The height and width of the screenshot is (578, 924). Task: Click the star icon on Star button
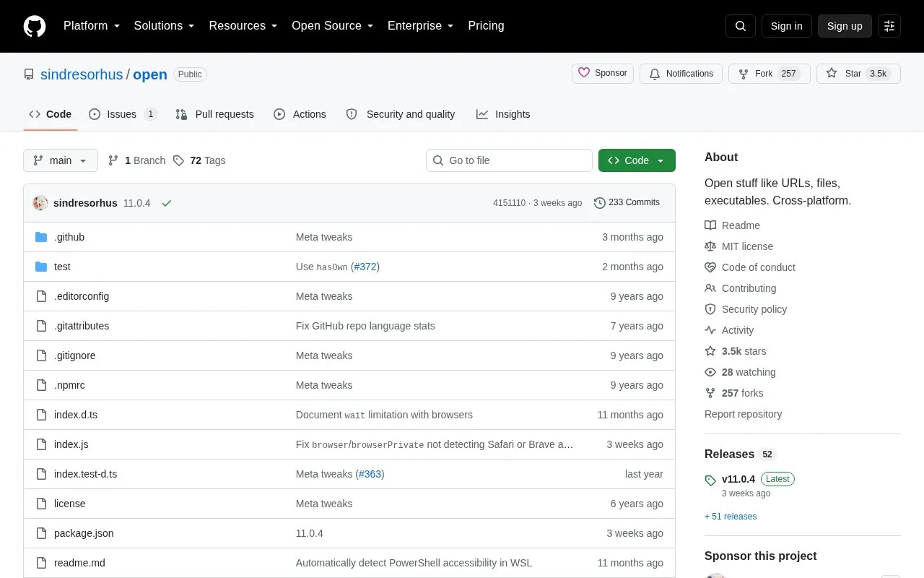(x=832, y=73)
